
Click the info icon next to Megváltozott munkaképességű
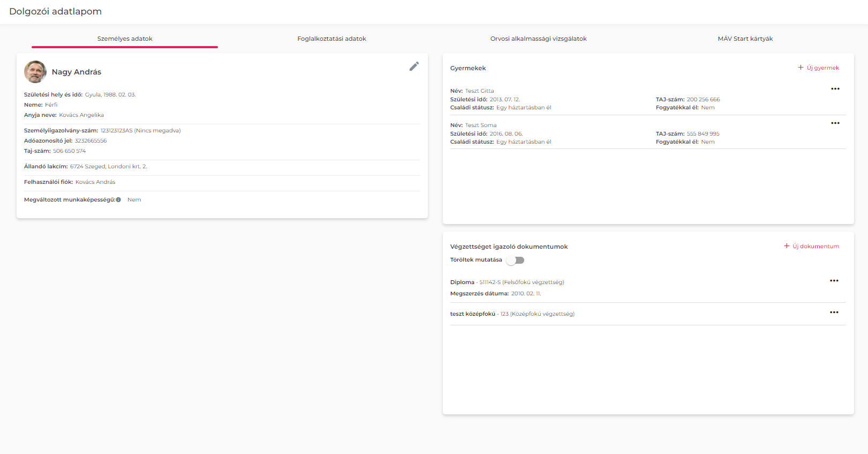tap(118, 200)
